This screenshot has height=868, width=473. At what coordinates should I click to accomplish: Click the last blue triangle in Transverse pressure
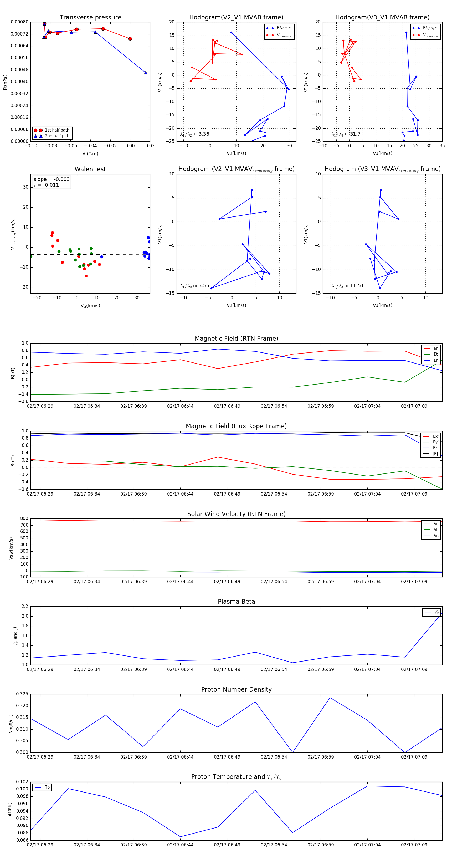146,73
